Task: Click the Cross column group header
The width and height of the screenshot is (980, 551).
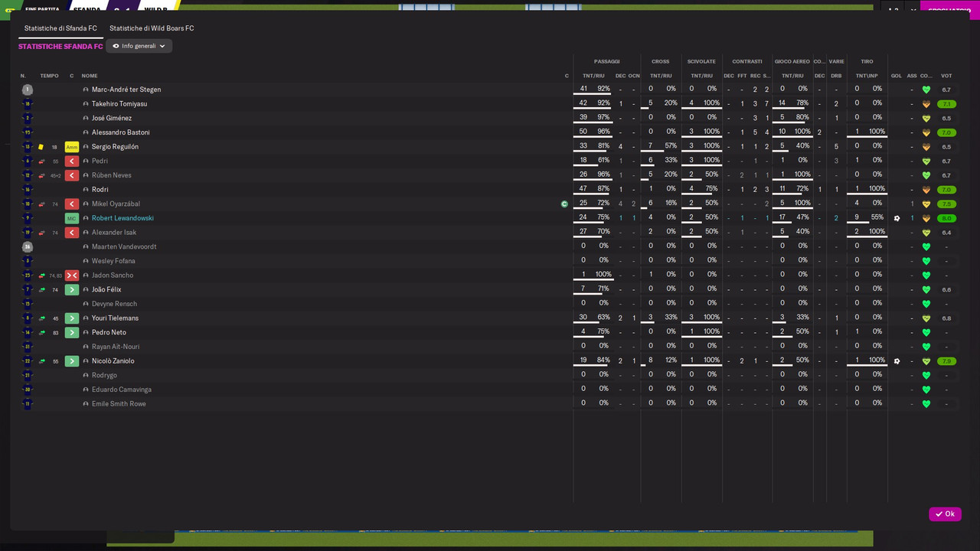Action: pos(661,61)
